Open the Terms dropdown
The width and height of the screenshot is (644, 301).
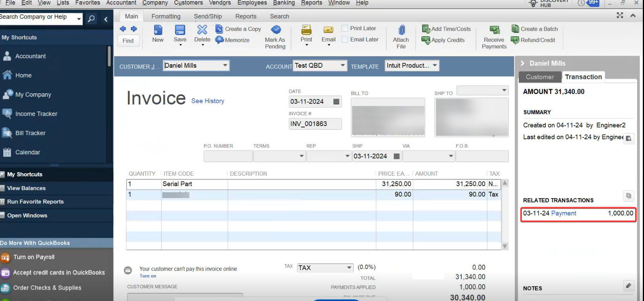tap(302, 156)
